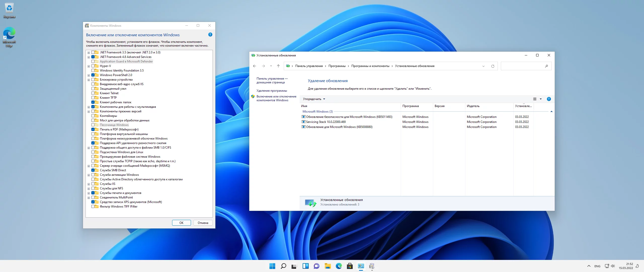This screenshot has width=644, height=272.
Task: Uncheck Windows PowerShell 2.0 component
Action: click(x=93, y=75)
